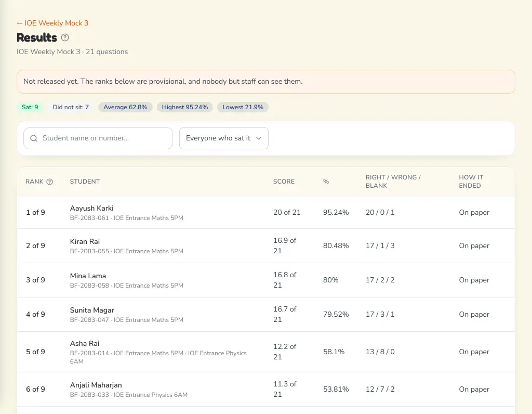The width and height of the screenshot is (532, 414).
Task: Click the STUDENT column header
Action: pyautogui.click(x=85, y=182)
